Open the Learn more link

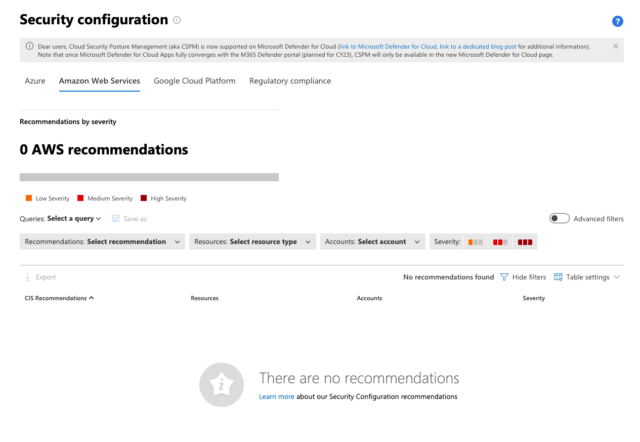pos(276,396)
